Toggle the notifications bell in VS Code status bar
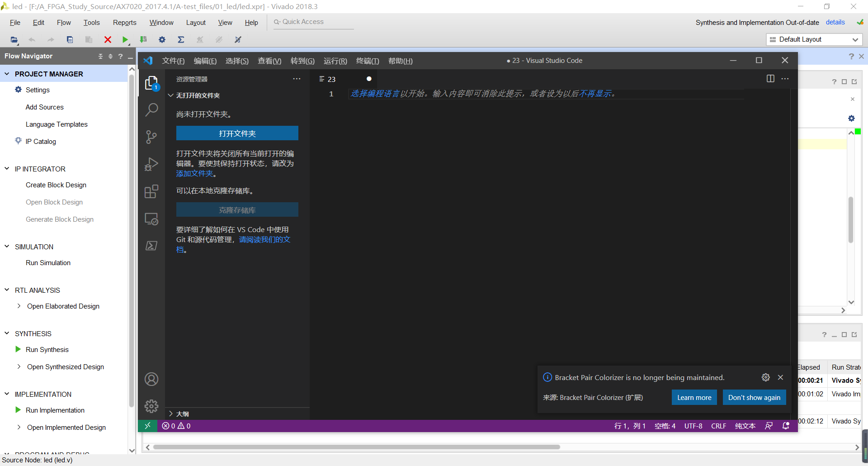Screen dimensions: 868x466 786,426
